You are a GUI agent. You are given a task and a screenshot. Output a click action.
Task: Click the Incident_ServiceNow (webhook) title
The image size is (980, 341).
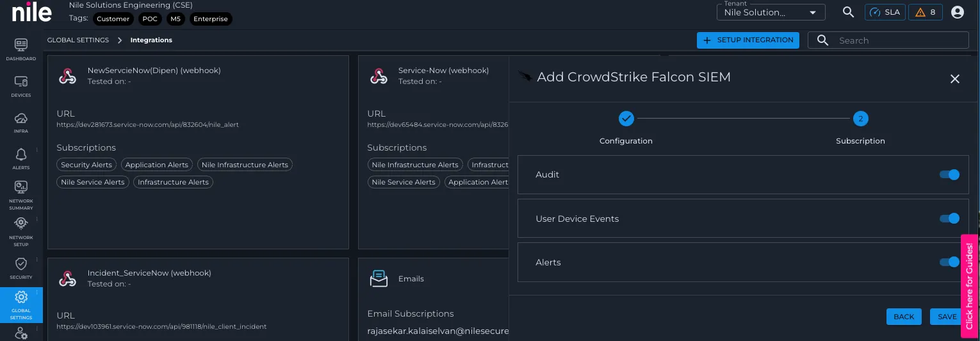149,273
